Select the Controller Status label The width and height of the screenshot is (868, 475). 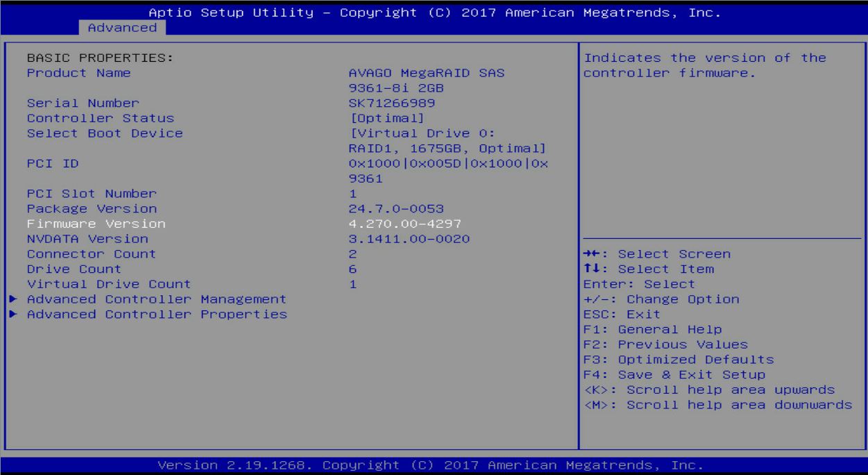click(101, 118)
